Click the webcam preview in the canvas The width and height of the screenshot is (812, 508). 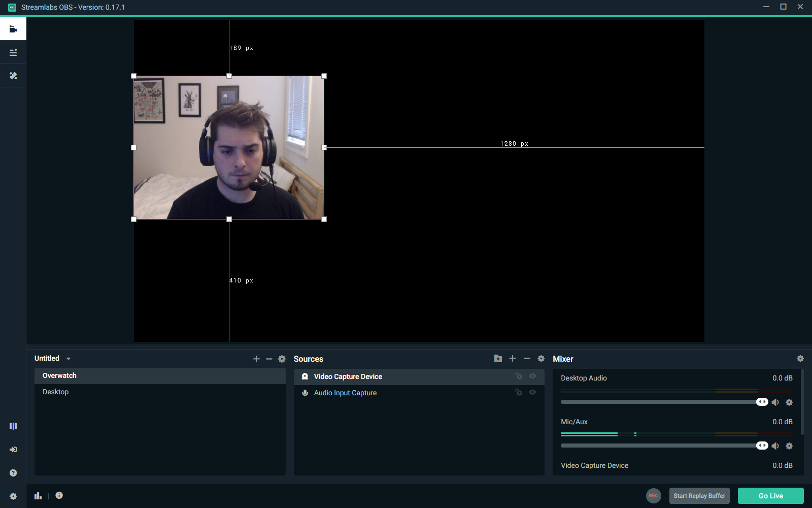point(229,148)
